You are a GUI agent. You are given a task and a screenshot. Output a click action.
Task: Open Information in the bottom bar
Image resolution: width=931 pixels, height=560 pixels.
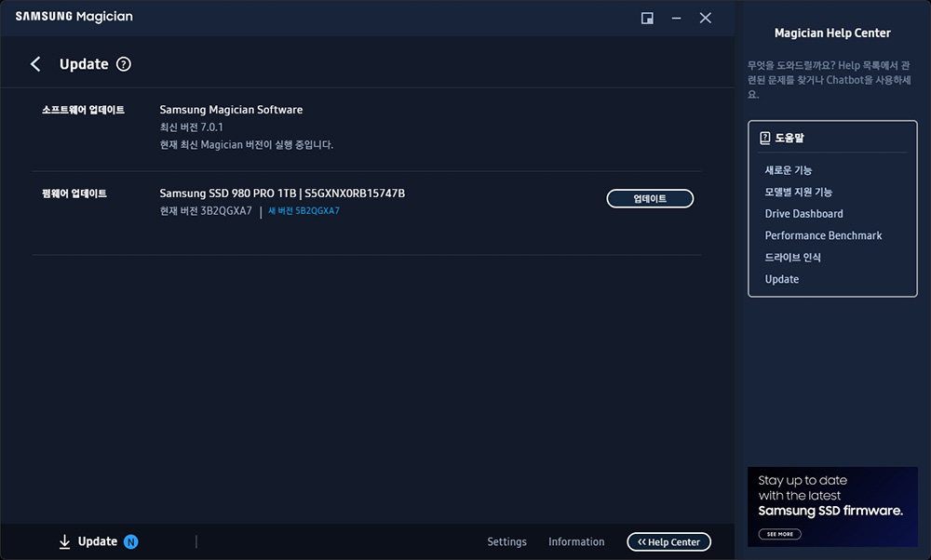point(576,541)
